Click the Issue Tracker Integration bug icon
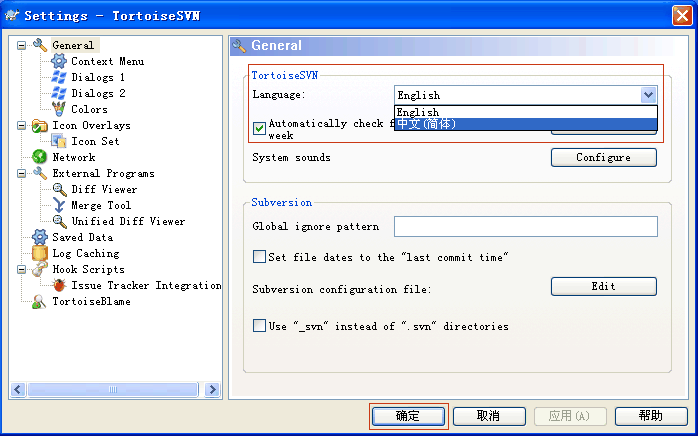This screenshot has height=436, width=698. pyautogui.click(x=59, y=285)
